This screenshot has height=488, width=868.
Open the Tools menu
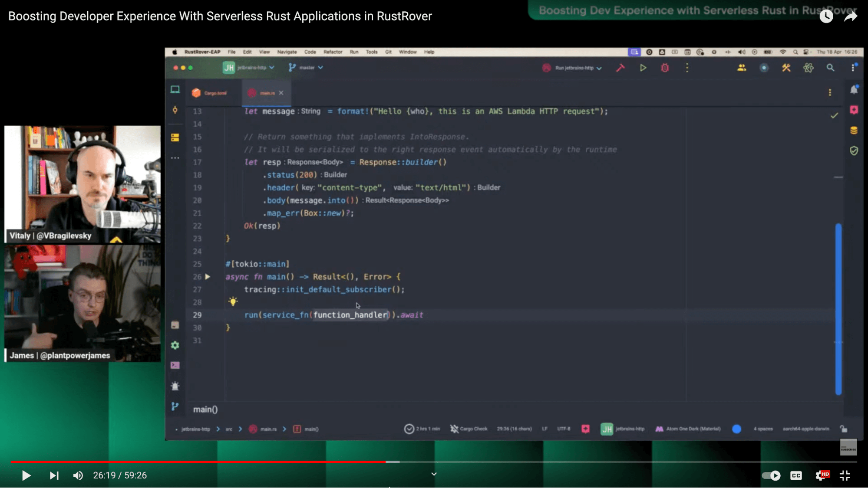372,52
